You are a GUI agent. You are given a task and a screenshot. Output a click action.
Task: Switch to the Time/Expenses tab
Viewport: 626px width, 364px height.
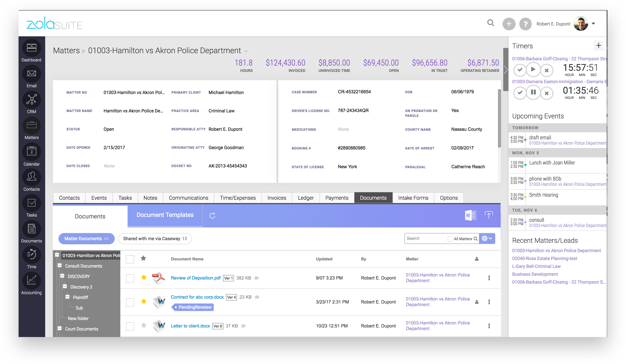[237, 198]
